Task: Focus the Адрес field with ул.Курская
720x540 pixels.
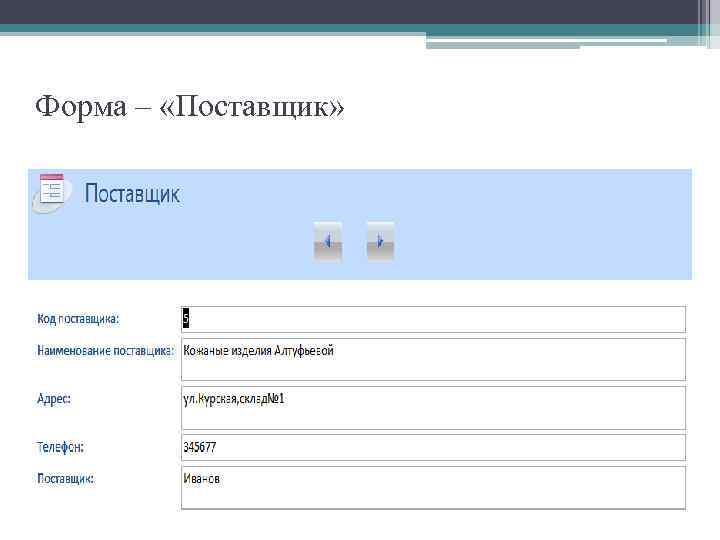Action: point(433,408)
